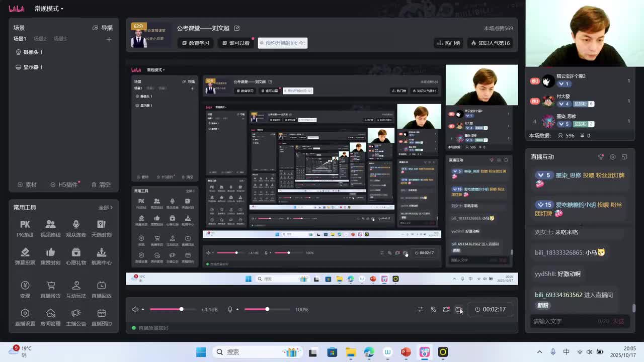Switch to 场景2 tab
The width and height of the screenshot is (644, 362).
pyautogui.click(x=40, y=39)
